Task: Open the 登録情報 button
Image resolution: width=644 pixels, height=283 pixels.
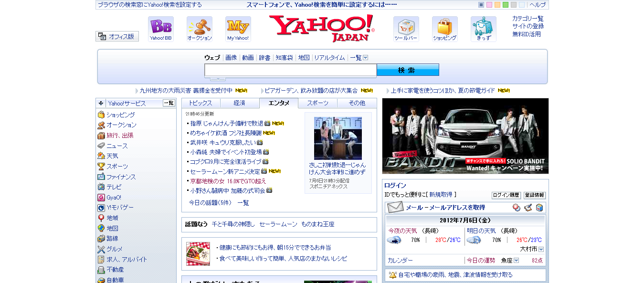Action: (535, 195)
